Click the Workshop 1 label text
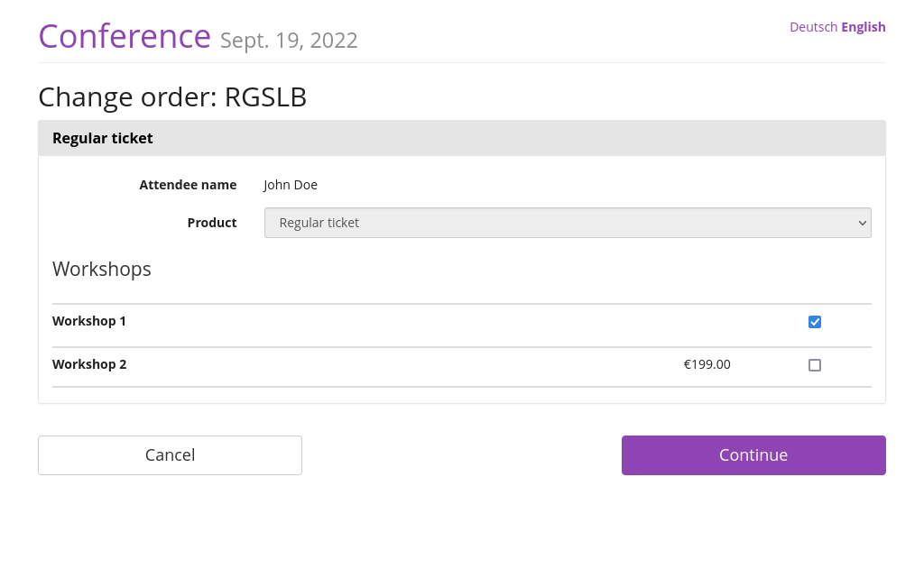Screen dimensions: 924x578 (x=89, y=321)
